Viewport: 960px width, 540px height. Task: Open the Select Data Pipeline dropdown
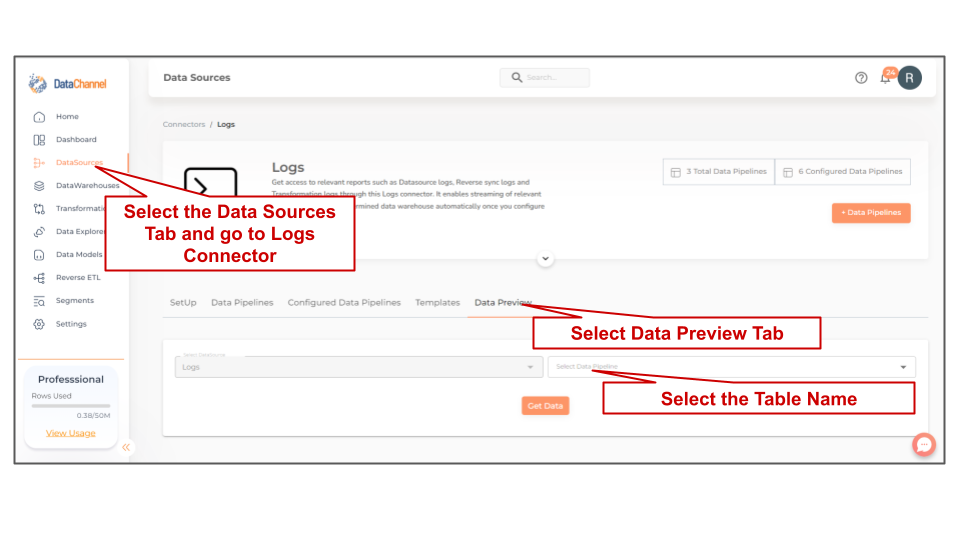tap(732, 367)
